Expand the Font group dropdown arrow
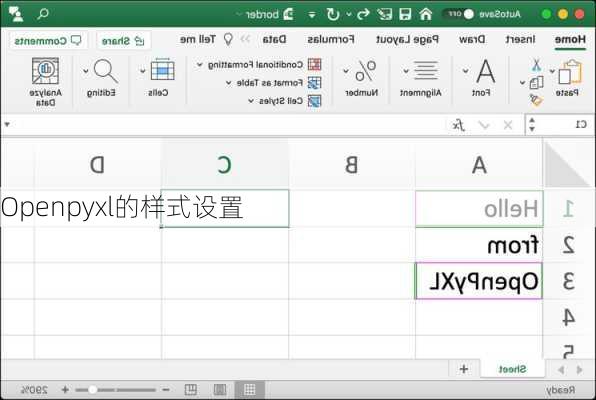The height and width of the screenshot is (400, 596). tap(466, 71)
